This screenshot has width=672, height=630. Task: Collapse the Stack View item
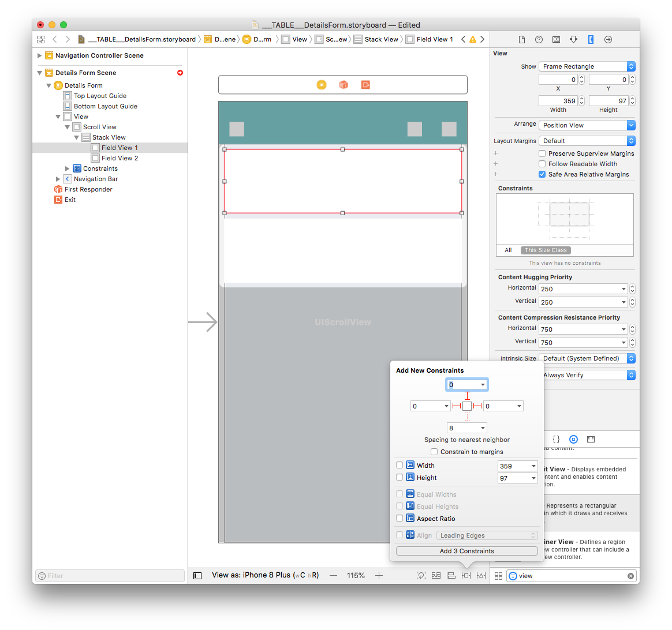pyautogui.click(x=76, y=137)
